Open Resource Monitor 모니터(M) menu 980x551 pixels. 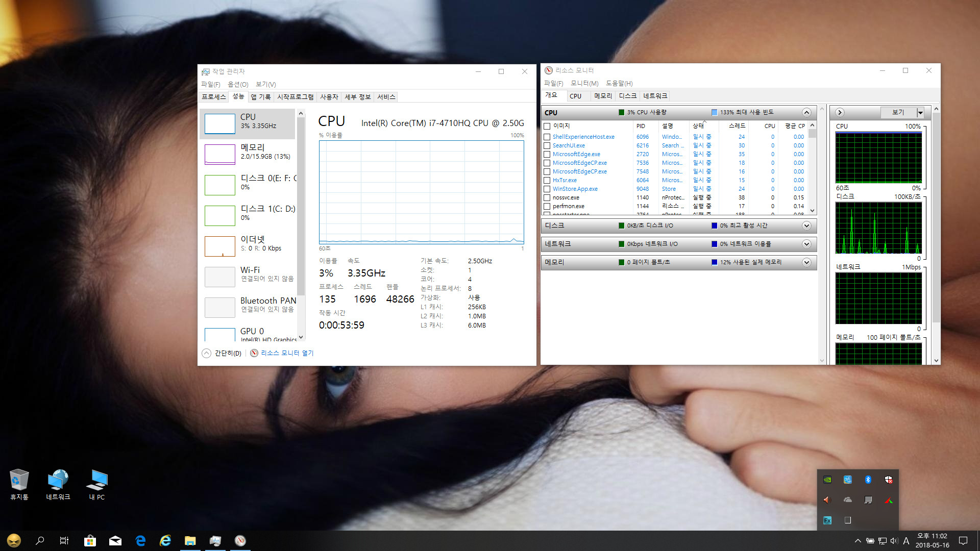click(x=584, y=83)
